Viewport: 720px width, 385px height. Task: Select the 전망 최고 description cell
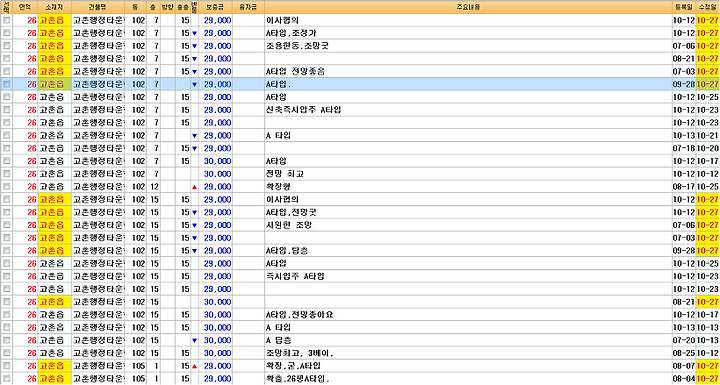coord(468,174)
